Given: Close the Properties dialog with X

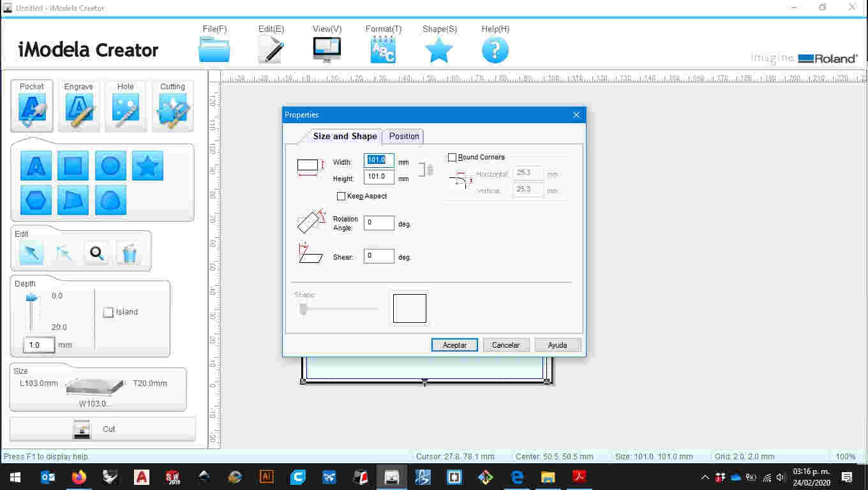Looking at the screenshot, I should pyautogui.click(x=576, y=115).
